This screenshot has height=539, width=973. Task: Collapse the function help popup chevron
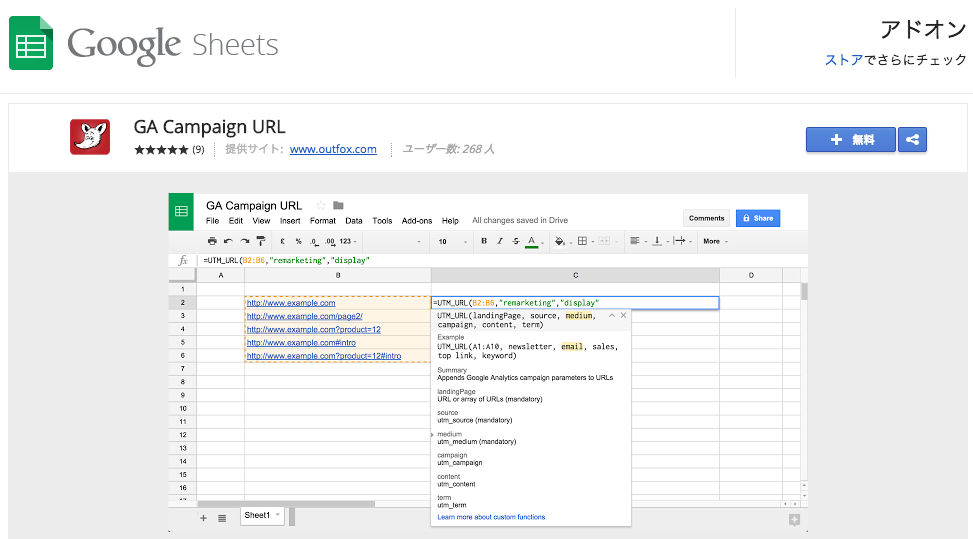coord(612,316)
